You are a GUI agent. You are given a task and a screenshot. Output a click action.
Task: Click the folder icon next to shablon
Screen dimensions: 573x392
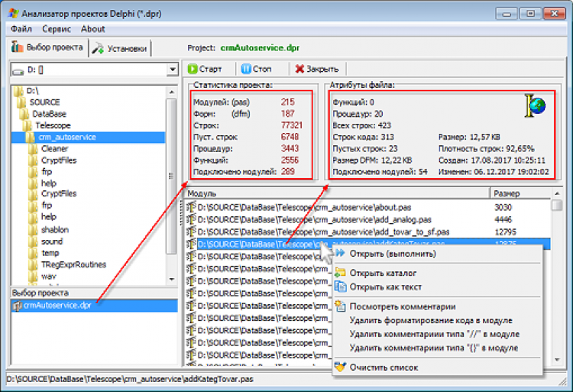33,230
